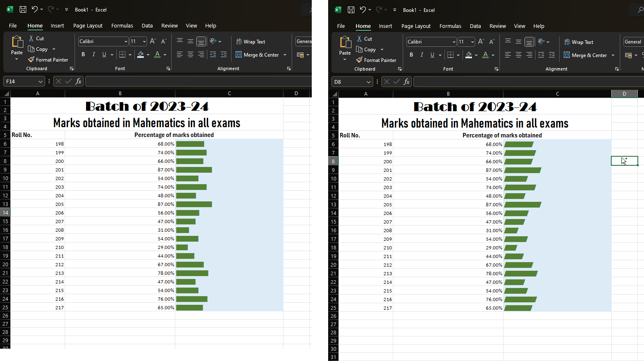Increase indent in left window

[x=224, y=54]
